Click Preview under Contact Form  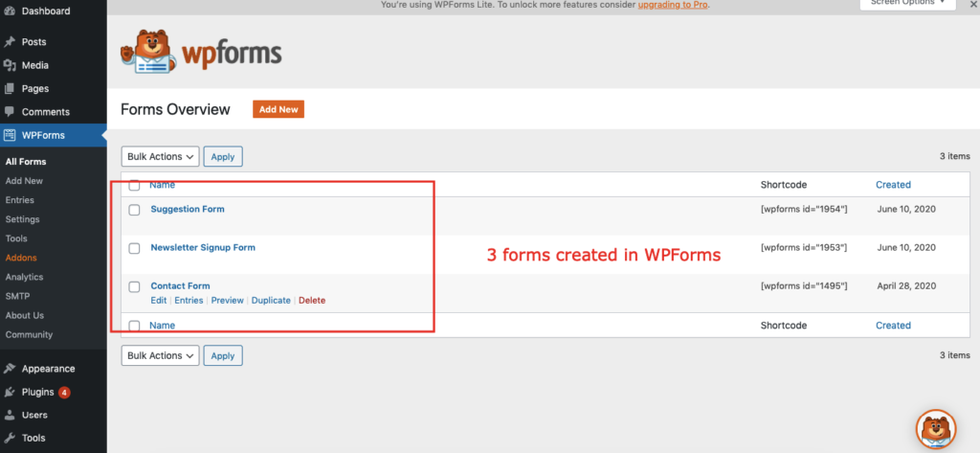click(228, 301)
